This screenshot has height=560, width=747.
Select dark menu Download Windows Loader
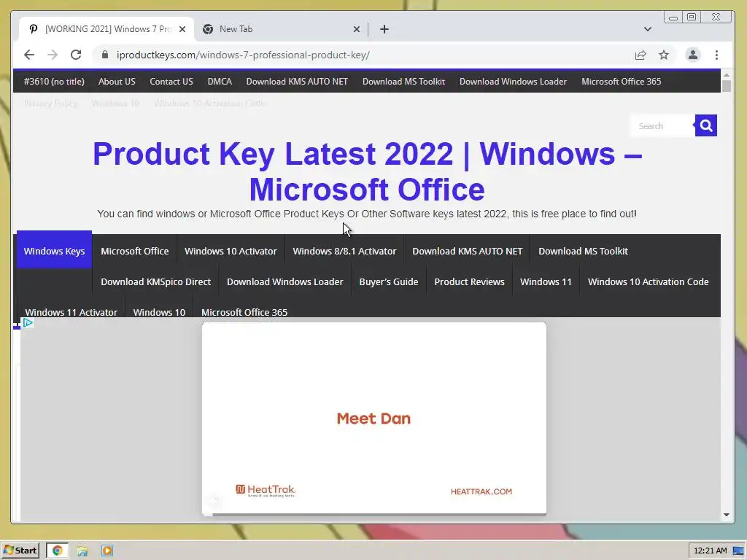pos(285,281)
